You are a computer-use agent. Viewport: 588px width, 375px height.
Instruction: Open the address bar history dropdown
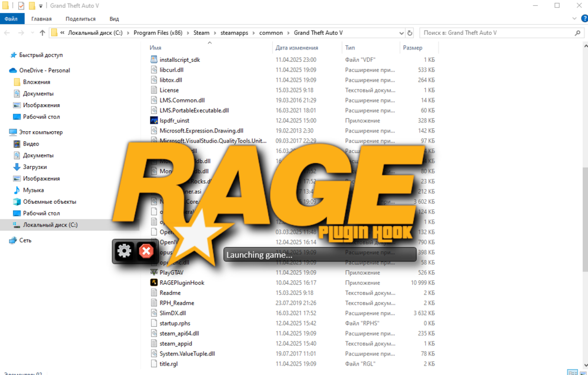[x=401, y=32]
